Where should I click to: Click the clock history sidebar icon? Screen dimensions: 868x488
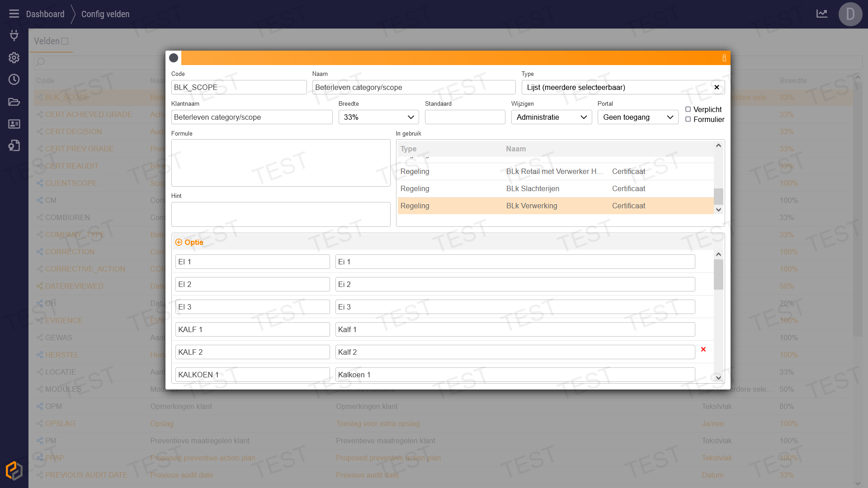point(14,80)
